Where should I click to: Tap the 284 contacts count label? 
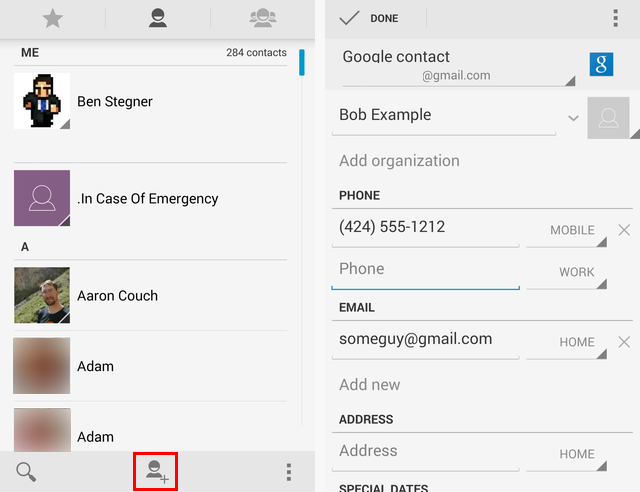click(256, 53)
